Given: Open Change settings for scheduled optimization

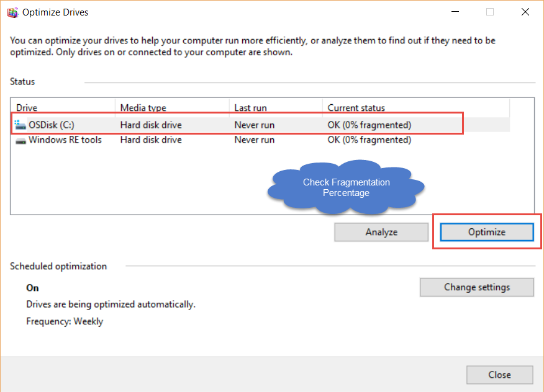Looking at the screenshot, I should pyautogui.click(x=477, y=287).
